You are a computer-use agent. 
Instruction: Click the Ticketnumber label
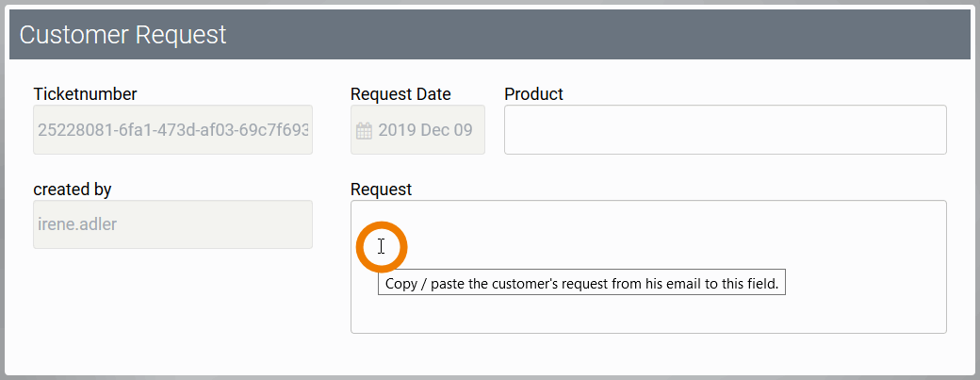(85, 94)
